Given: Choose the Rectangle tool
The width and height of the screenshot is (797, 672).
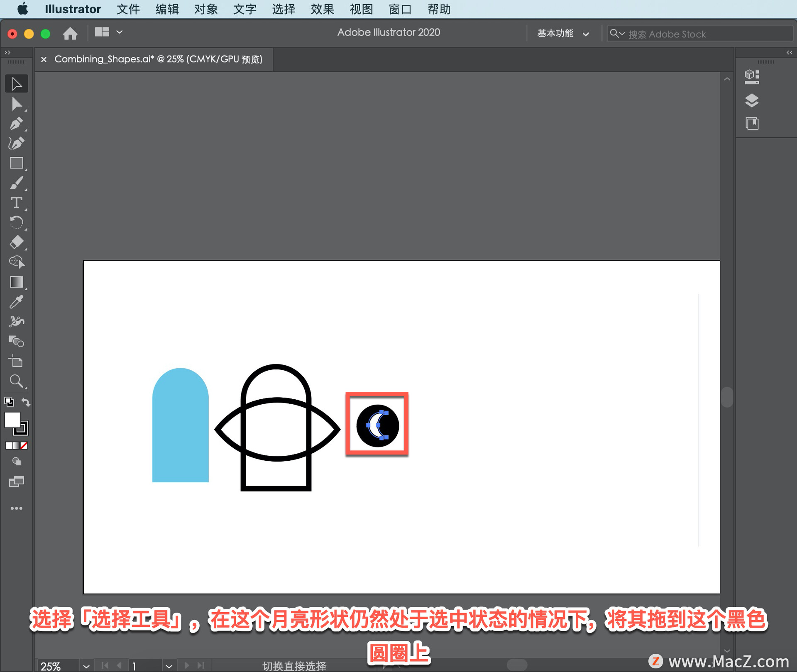Looking at the screenshot, I should 16,163.
